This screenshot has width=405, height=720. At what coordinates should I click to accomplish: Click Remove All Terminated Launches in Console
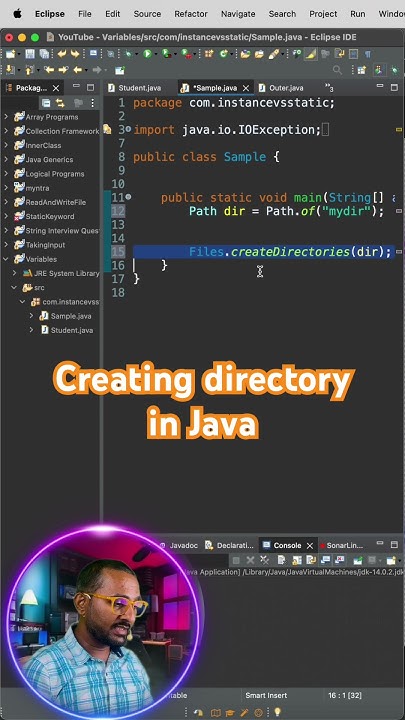(264, 561)
